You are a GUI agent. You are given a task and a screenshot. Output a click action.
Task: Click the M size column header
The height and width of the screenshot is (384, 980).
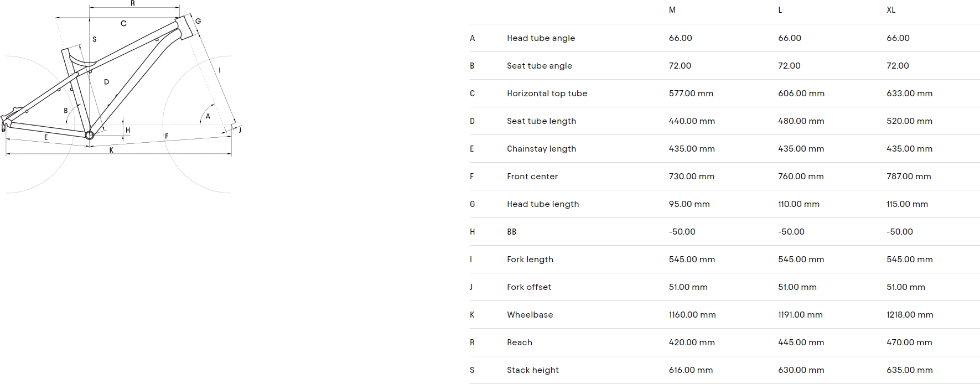(672, 10)
